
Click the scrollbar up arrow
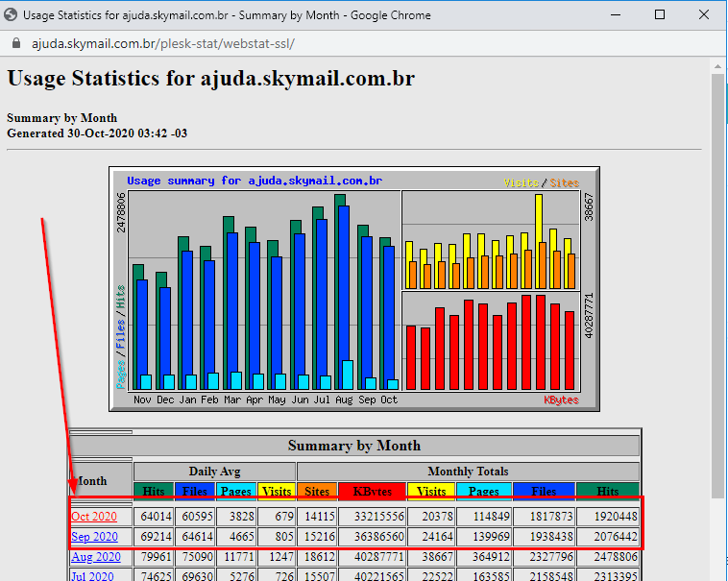point(717,66)
